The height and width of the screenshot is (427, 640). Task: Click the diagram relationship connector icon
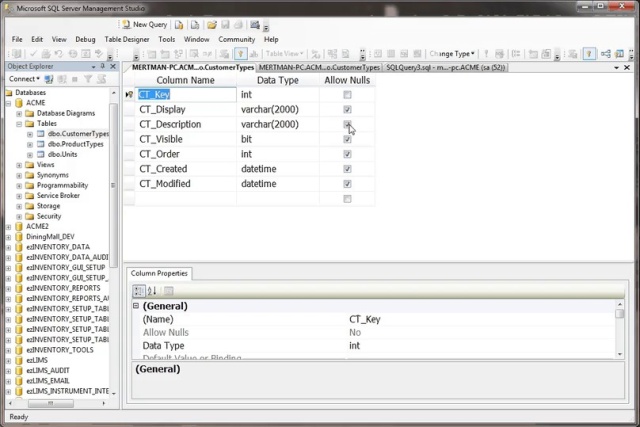pos(606,53)
